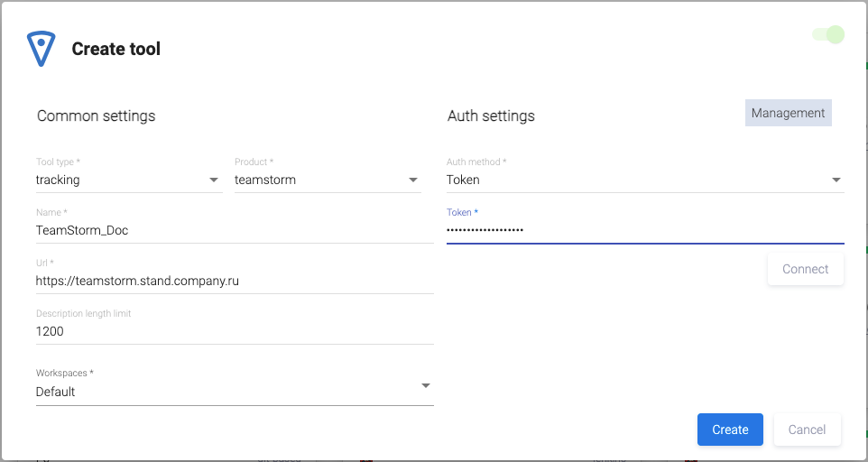
Task: Cancel the tool creation dialog
Action: point(807,430)
